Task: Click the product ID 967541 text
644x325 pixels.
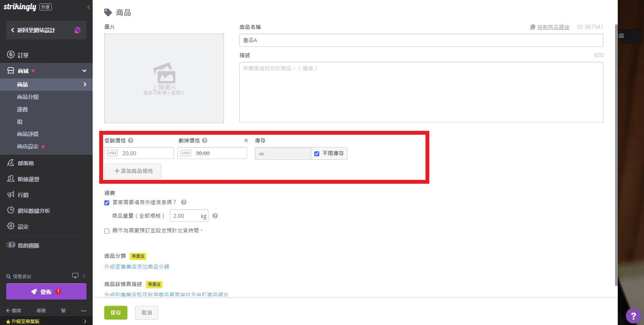Action: (590, 27)
